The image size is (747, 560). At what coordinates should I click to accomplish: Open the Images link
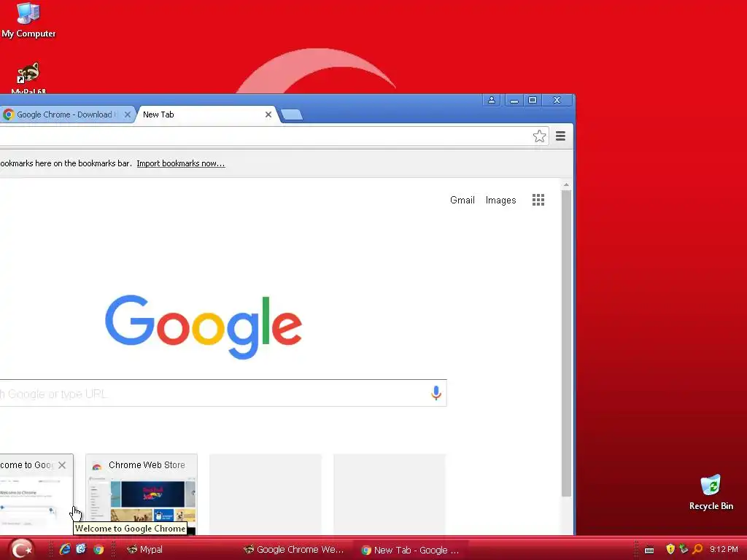(x=500, y=200)
